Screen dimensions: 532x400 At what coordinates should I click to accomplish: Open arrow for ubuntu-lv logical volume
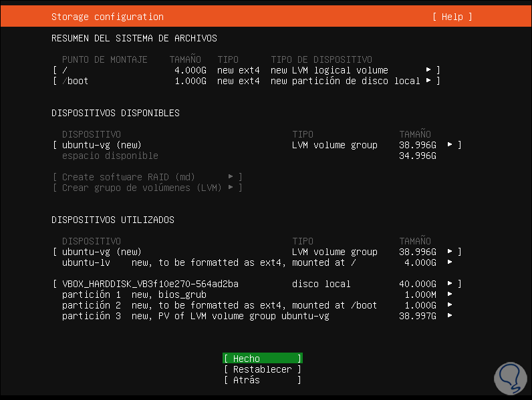pos(450,262)
